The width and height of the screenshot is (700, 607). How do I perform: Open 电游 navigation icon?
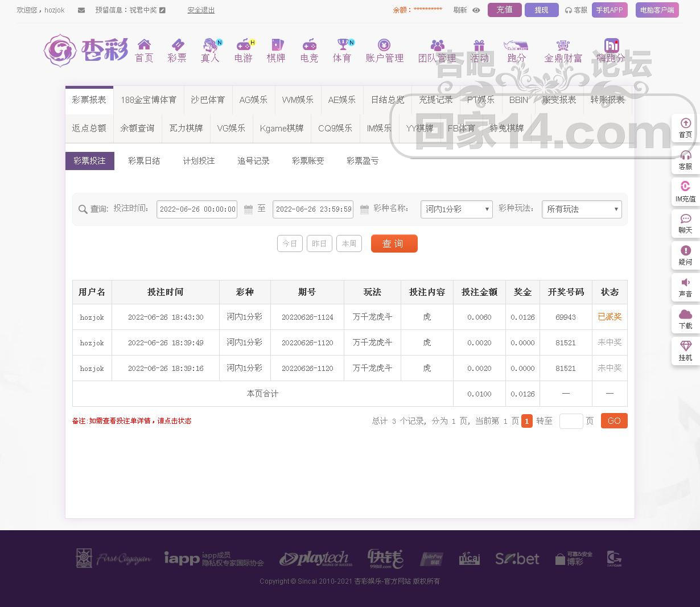244,51
